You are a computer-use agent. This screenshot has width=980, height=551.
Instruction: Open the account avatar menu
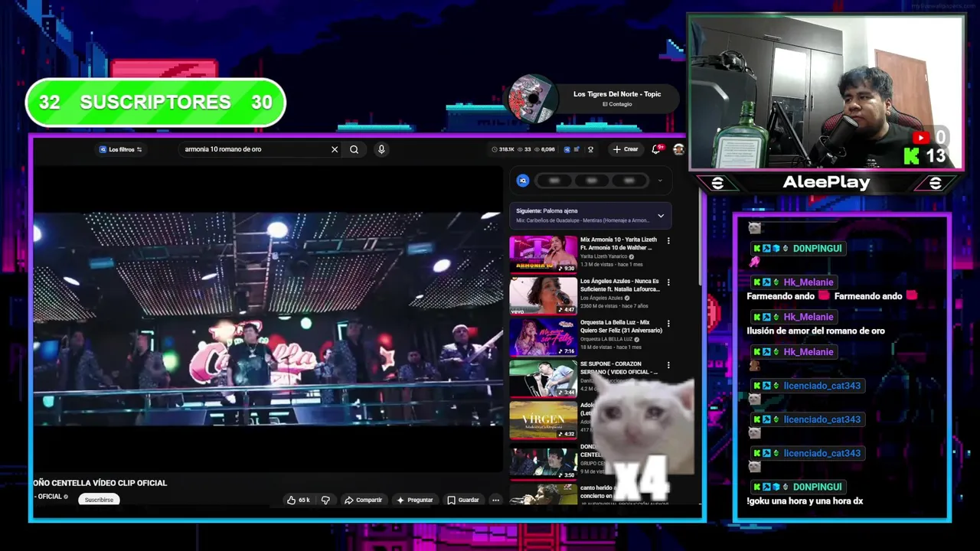coord(678,149)
